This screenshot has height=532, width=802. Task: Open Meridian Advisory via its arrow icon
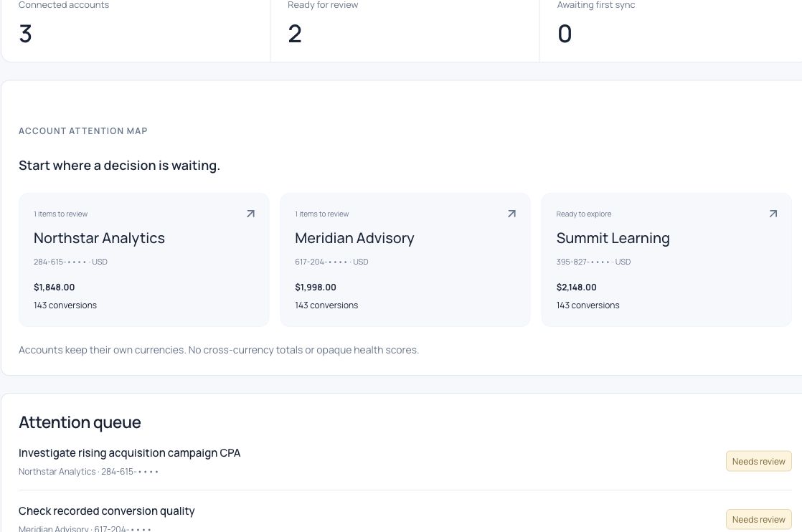(511, 214)
